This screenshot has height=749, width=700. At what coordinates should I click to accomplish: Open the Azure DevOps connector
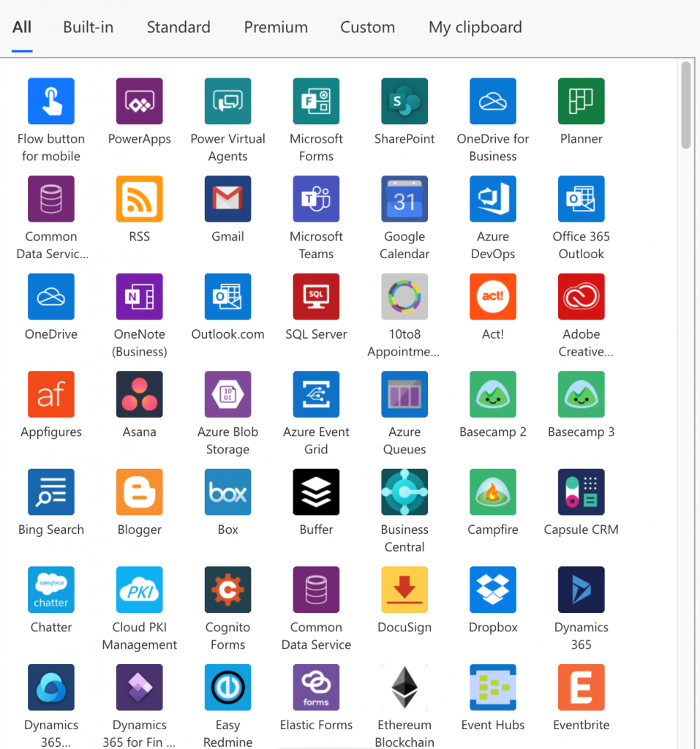(492, 198)
